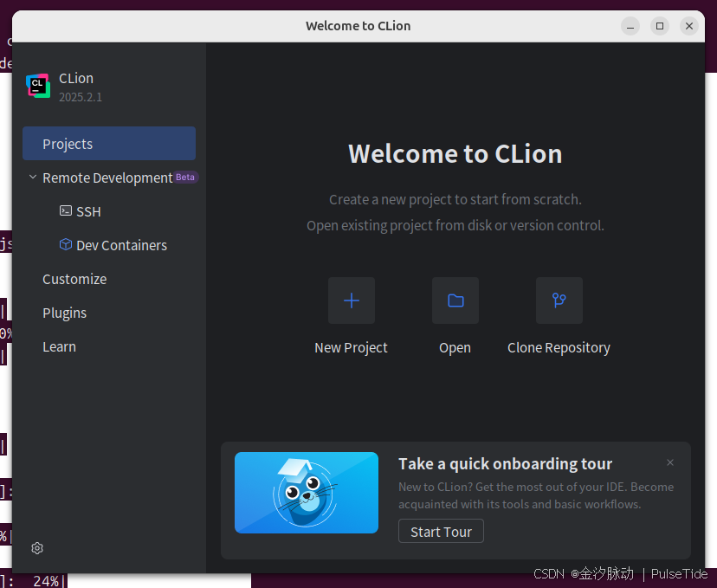Open settings via gear icon

37,548
